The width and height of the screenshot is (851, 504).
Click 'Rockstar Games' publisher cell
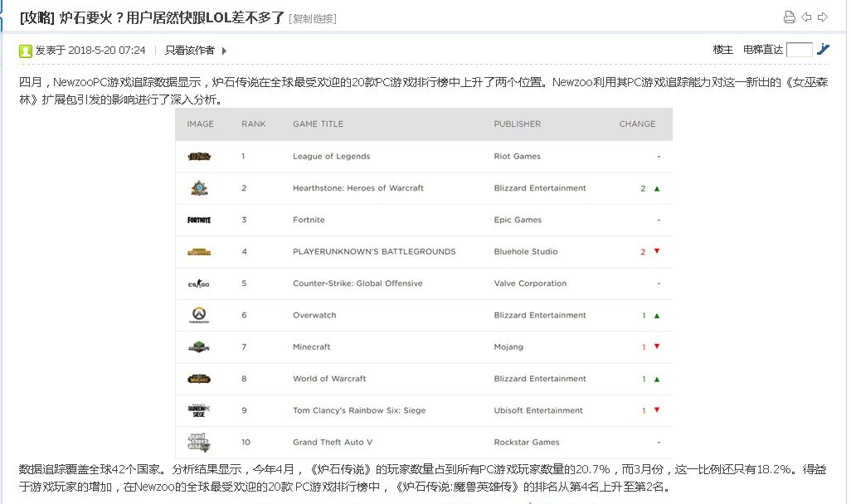click(527, 442)
